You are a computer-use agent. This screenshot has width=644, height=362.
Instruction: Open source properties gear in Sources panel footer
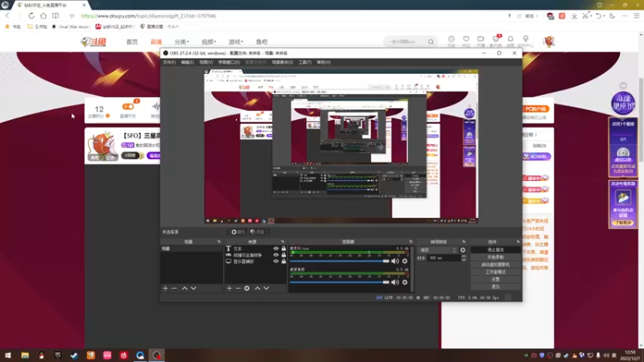pos(247,289)
